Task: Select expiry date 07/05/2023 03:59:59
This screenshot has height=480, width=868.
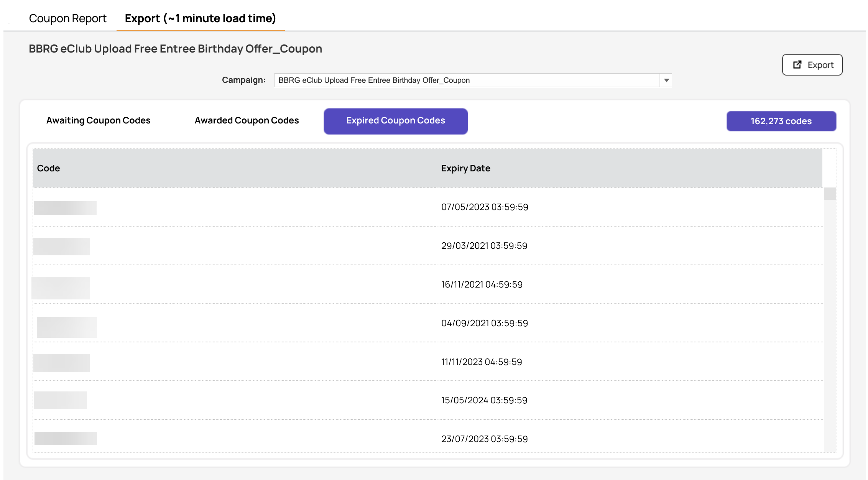Action: point(485,207)
